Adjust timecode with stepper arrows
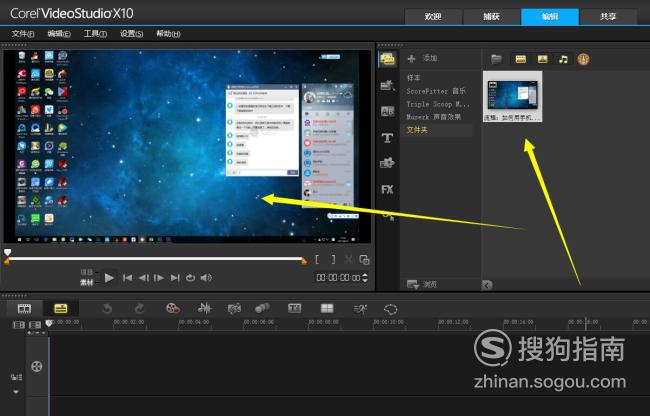The width and height of the screenshot is (650, 416). [365, 278]
